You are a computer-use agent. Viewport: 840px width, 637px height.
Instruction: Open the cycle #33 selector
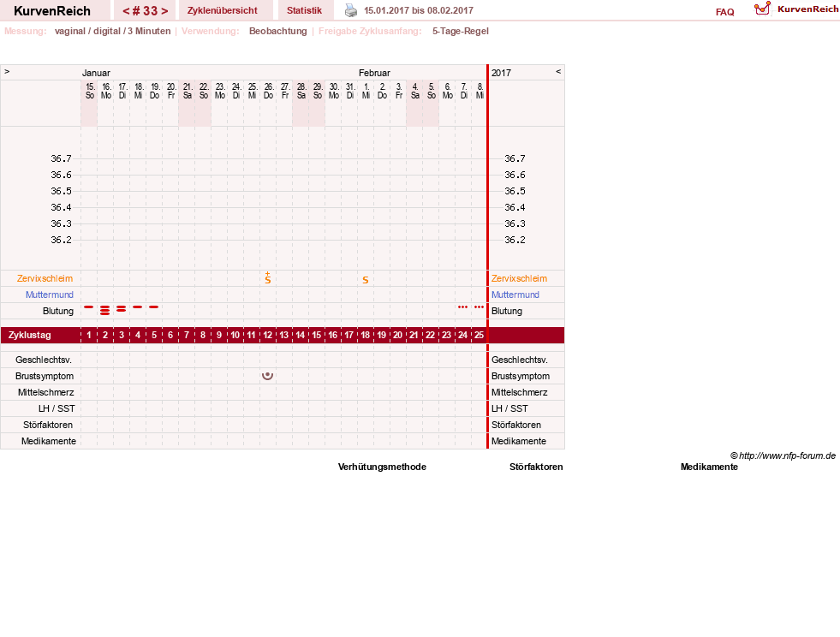[x=145, y=11]
